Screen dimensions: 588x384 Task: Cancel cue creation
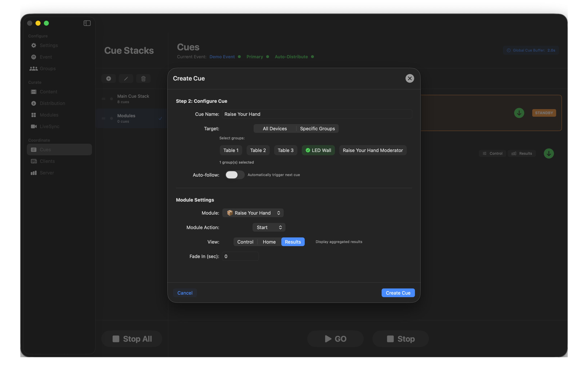tap(185, 293)
